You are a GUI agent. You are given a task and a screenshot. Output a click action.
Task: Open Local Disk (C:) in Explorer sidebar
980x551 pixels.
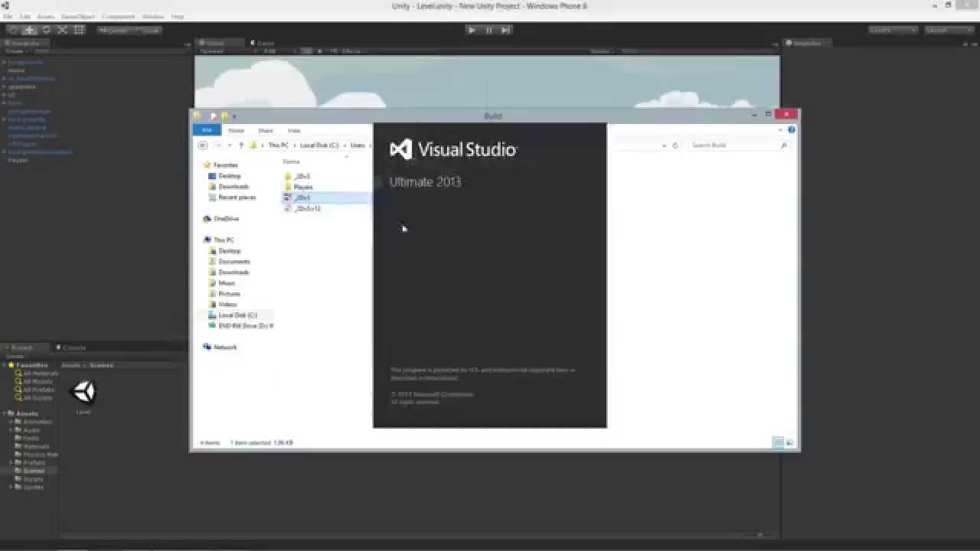[232, 315]
